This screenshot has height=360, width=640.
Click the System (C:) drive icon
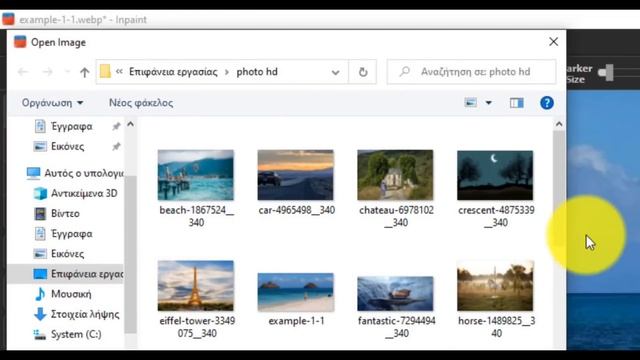click(x=40, y=335)
